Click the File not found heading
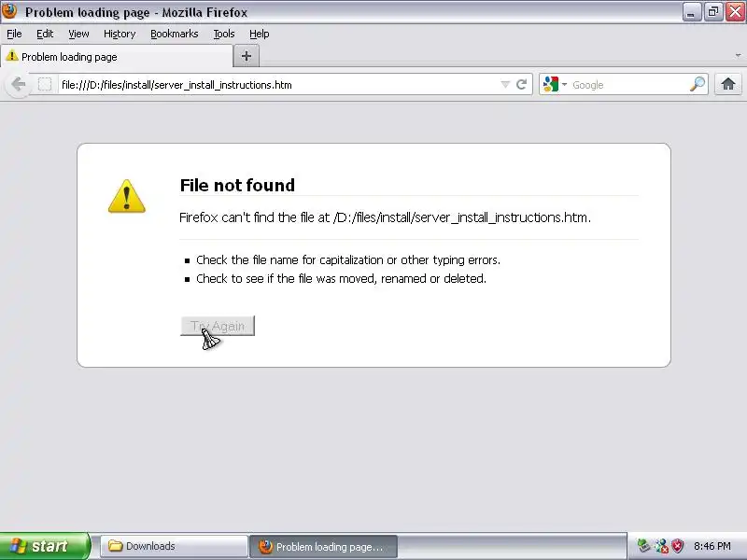 click(237, 185)
